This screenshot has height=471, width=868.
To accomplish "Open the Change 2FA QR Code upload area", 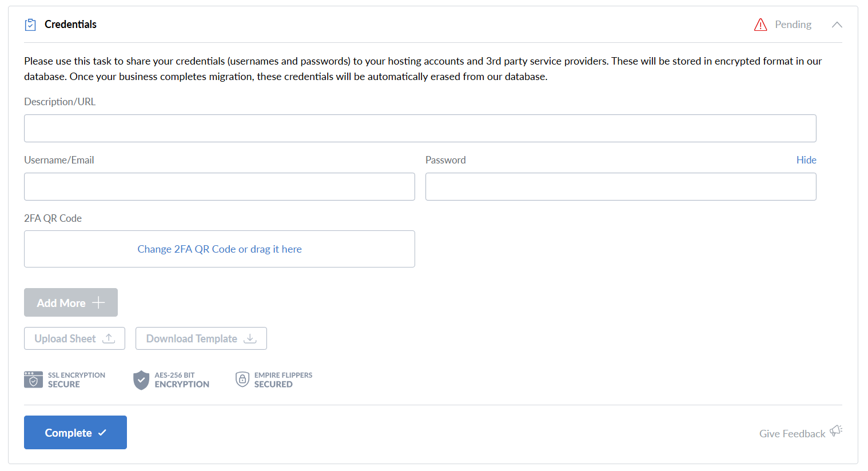I will tap(219, 249).
